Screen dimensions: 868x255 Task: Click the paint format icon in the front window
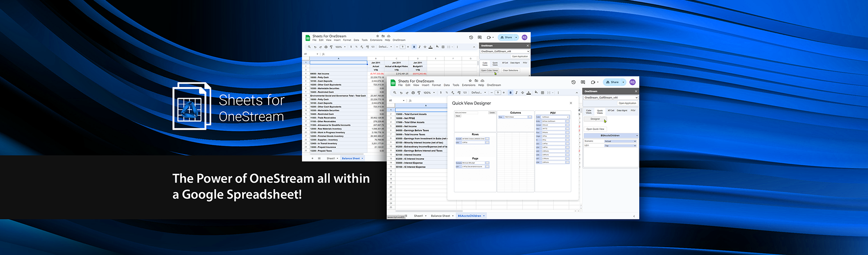point(419,92)
